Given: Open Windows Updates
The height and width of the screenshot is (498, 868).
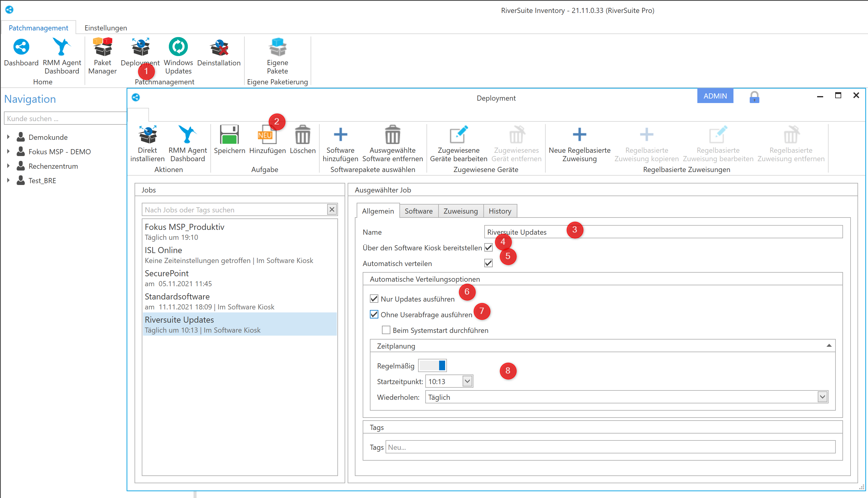Looking at the screenshot, I should coord(178,56).
